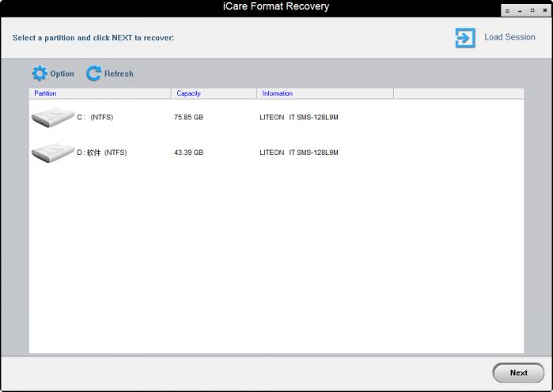Close the iCare Format Recovery window

pyautogui.click(x=545, y=10)
